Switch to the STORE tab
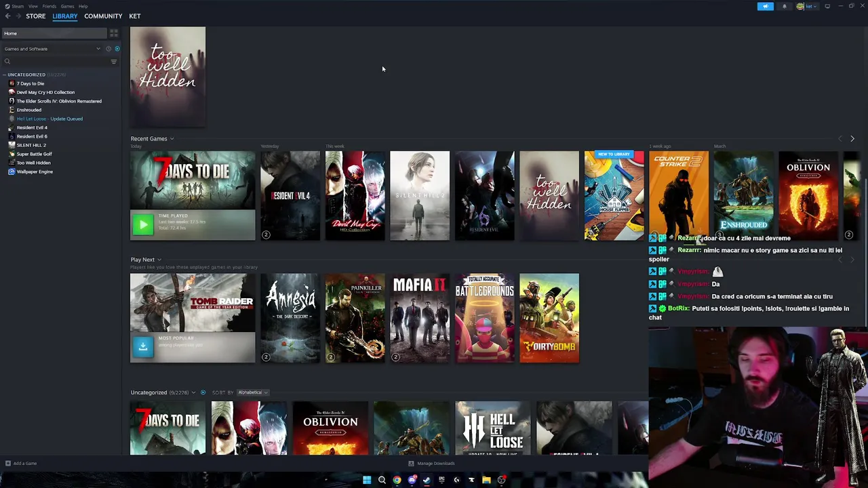Image resolution: width=868 pixels, height=488 pixels. click(x=35, y=16)
